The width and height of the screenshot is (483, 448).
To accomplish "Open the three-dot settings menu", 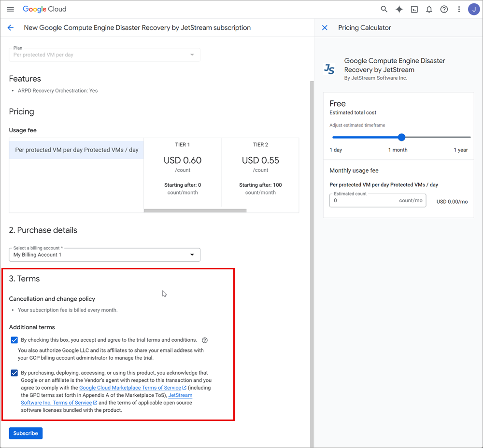I will pyautogui.click(x=459, y=9).
